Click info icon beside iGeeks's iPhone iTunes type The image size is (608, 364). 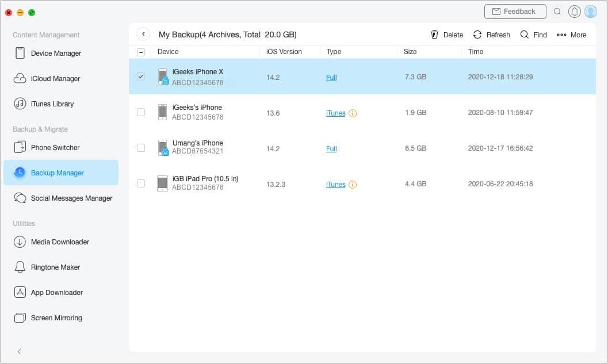tap(353, 113)
